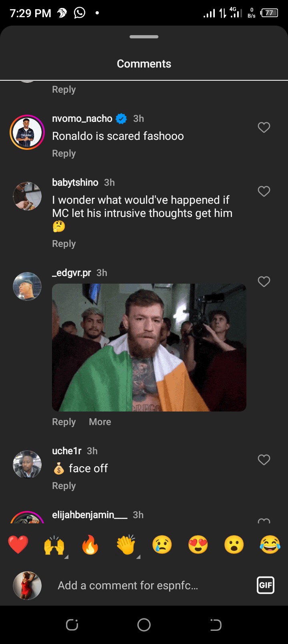The height and width of the screenshot is (644, 288).
Task: Open the GIF picker in the comment bar
Action: click(266, 586)
